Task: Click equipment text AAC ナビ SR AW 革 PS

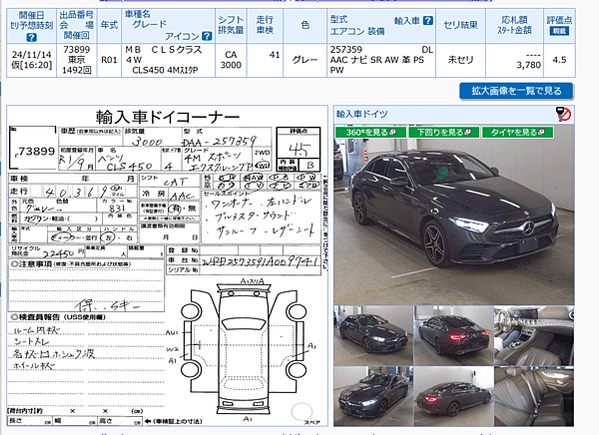Action: coord(377,60)
